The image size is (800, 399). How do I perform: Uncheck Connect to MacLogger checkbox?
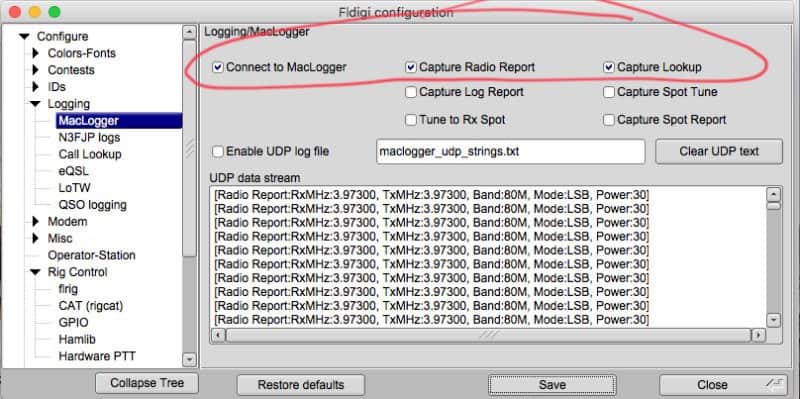[x=218, y=67]
